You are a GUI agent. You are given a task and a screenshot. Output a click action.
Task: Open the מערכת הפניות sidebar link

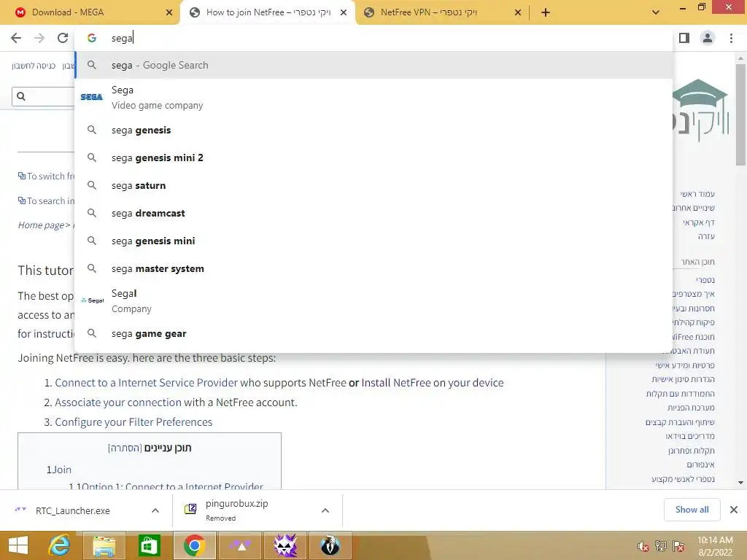(x=692, y=408)
